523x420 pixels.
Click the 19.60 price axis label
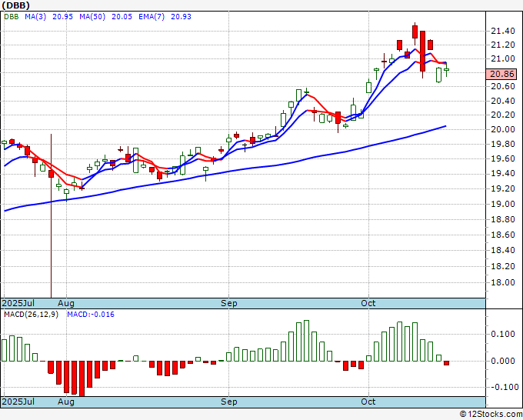click(503, 158)
